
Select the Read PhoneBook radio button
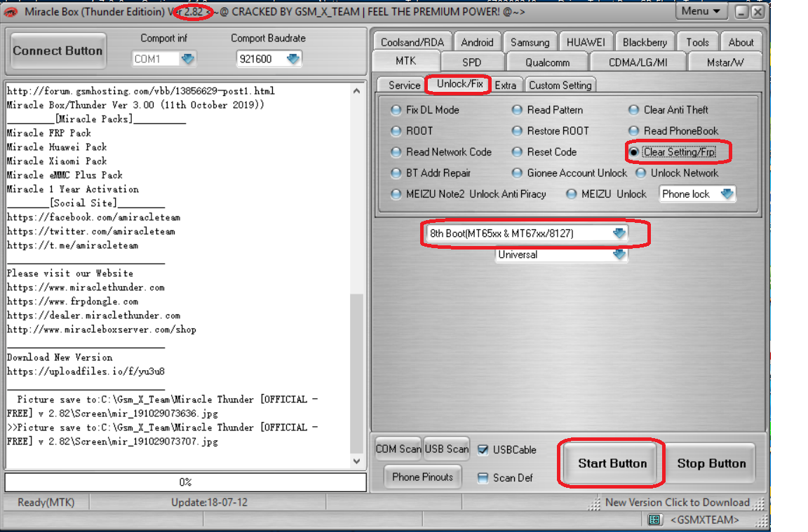(x=633, y=131)
